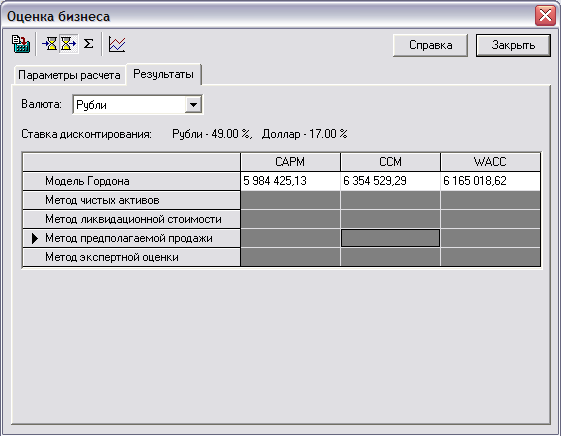Click the Закрыть button
This screenshot has width=561, height=436.
coord(513,45)
